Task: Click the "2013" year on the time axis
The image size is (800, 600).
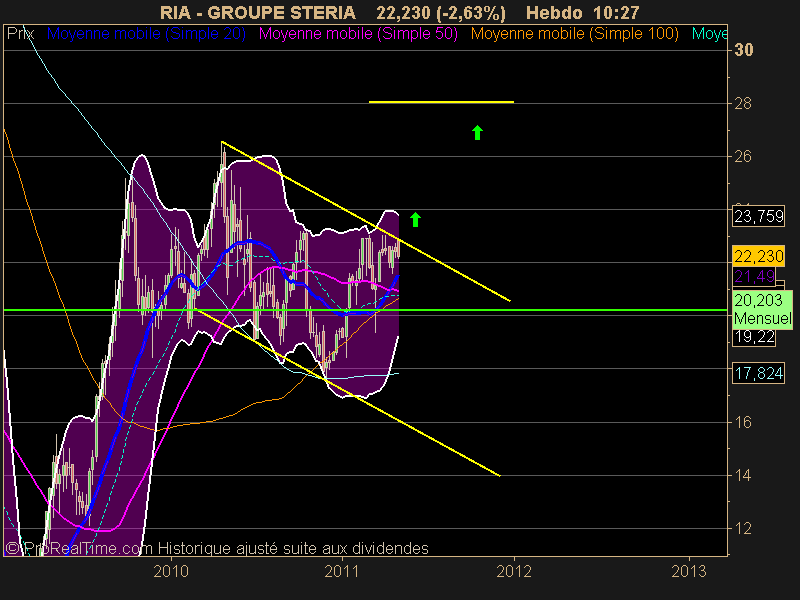Action: [689, 571]
